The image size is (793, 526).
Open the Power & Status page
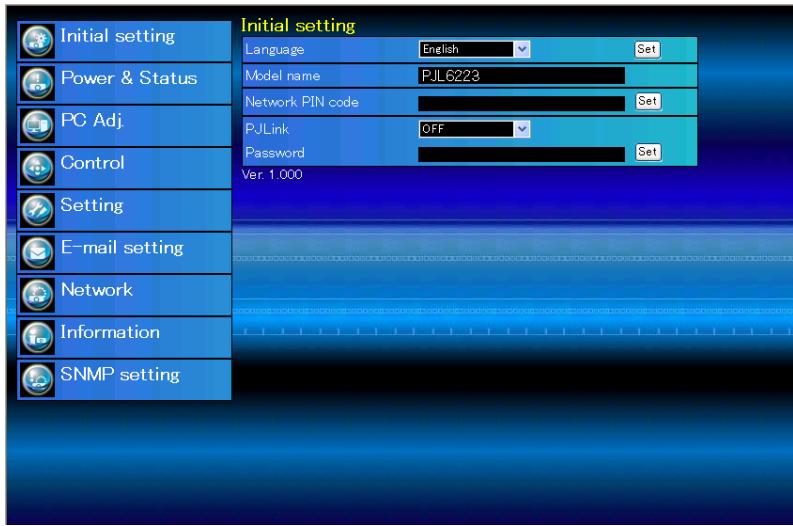pyautogui.click(x=128, y=78)
